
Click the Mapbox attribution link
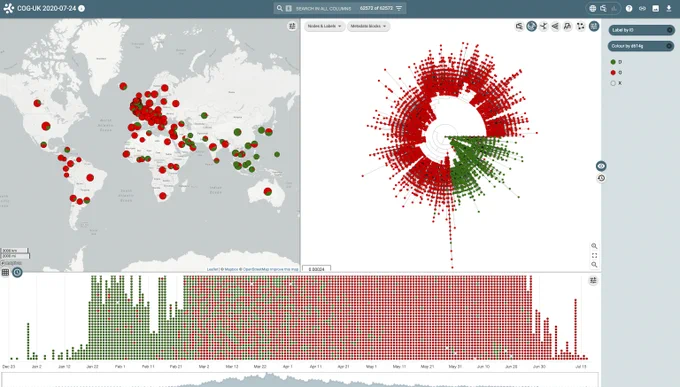pyautogui.click(x=231, y=269)
